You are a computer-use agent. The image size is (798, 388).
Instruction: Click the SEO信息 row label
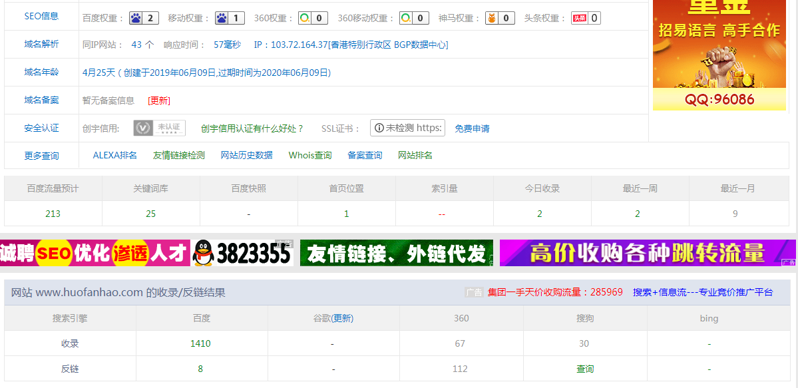[x=41, y=16]
